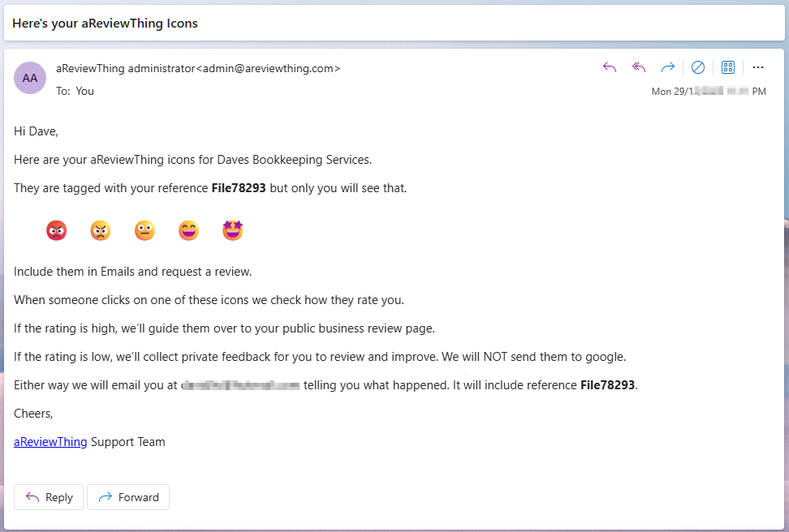Click the Reply button below the message
Viewport: 789px width, 532px height.
pos(48,497)
